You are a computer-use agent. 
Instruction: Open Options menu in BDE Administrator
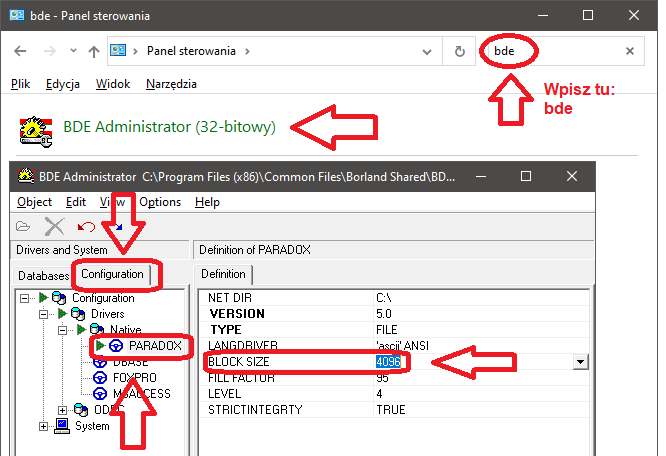pyautogui.click(x=160, y=202)
